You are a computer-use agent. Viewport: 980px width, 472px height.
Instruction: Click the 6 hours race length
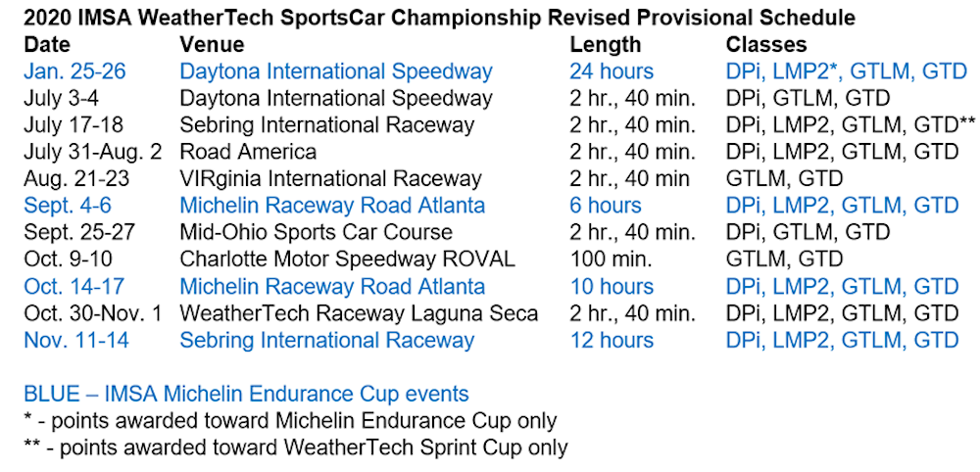606,206
